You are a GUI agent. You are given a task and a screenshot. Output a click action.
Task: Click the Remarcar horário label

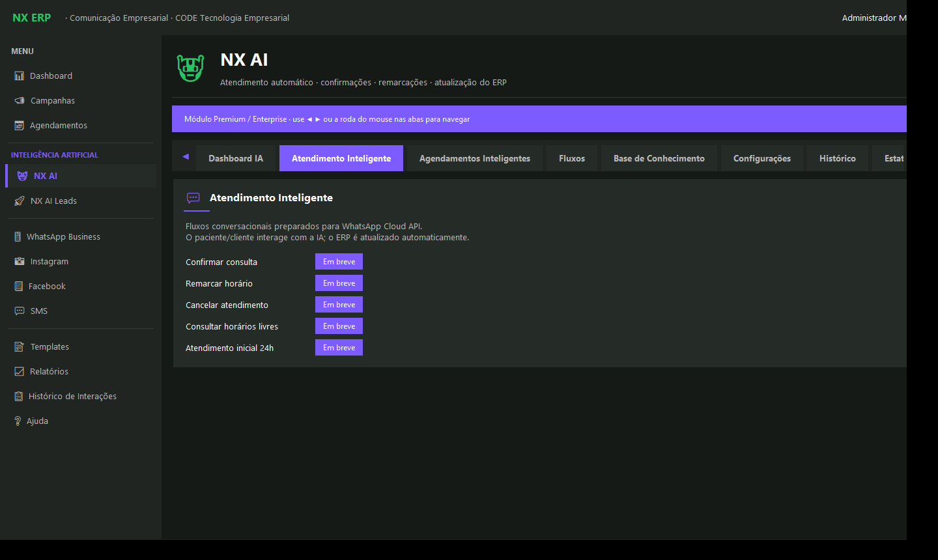point(219,284)
